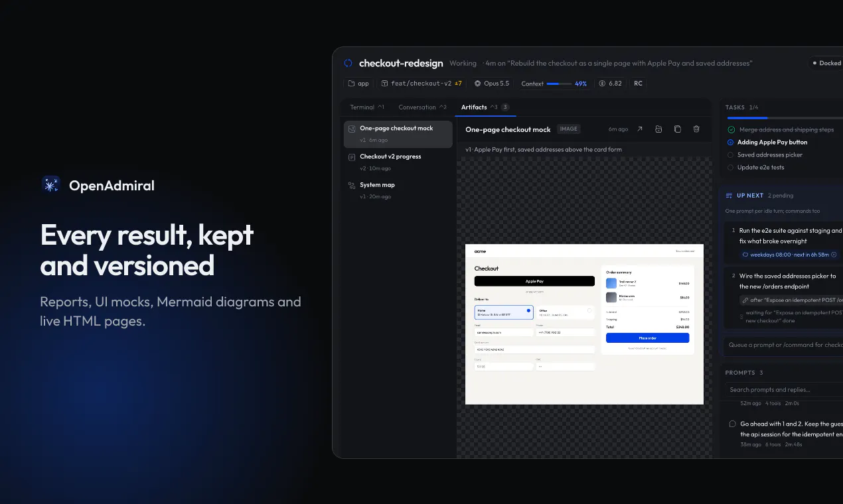
Task: Open the app folder chip
Action: pyautogui.click(x=358, y=84)
